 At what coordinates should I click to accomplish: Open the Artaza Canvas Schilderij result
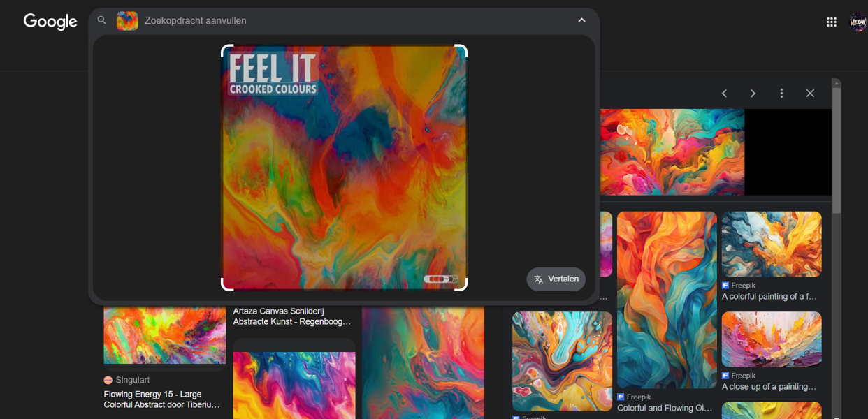coord(292,316)
